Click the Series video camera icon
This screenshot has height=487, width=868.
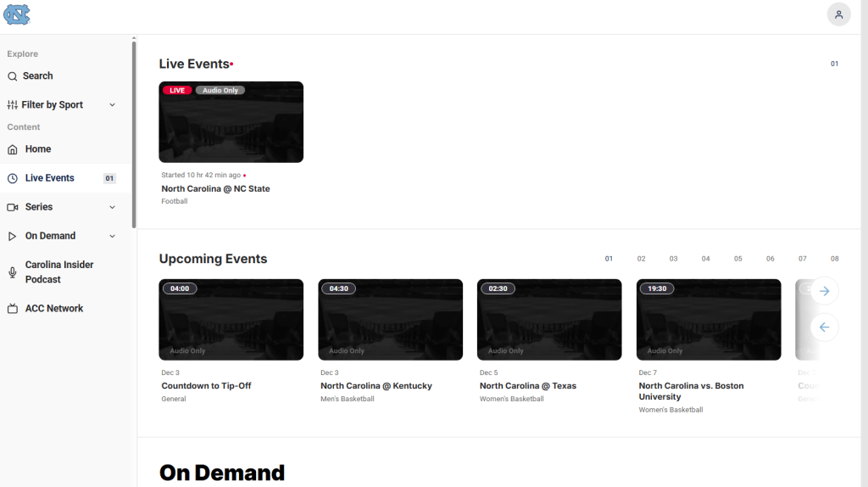pyautogui.click(x=13, y=207)
